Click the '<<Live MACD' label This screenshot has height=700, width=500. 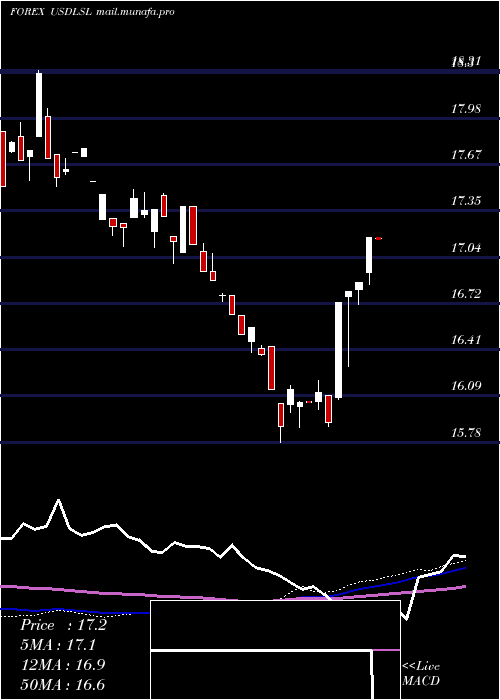pos(421,673)
